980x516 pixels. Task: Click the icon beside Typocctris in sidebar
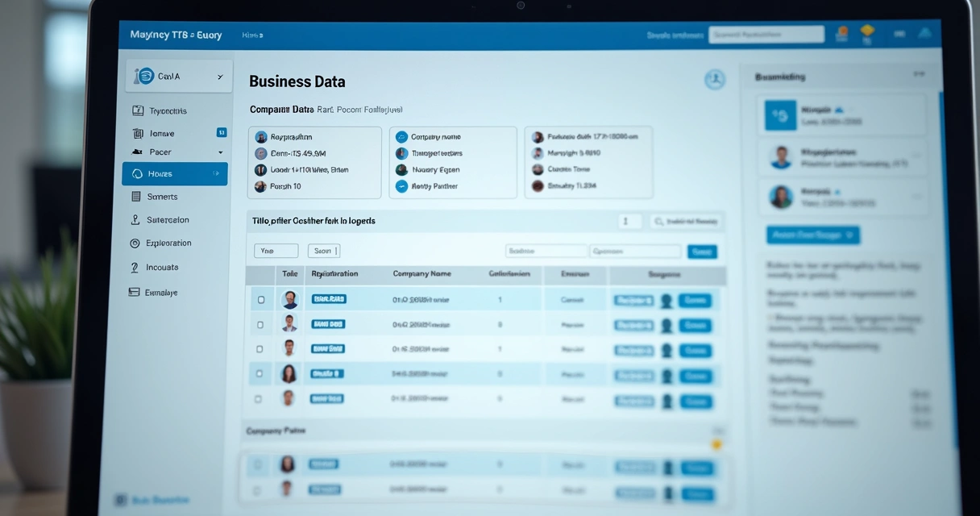click(x=137, y=110)
